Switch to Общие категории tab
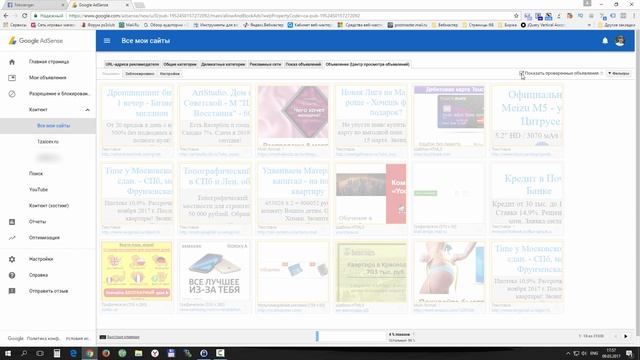Screen dimensions: 640x360 (180, 64)
